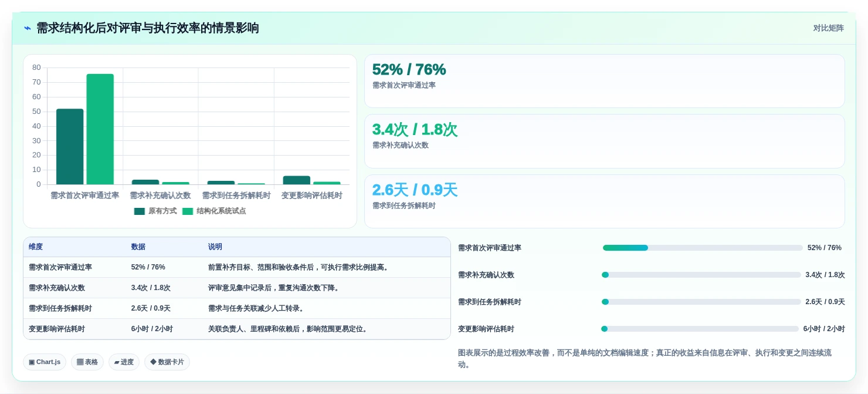Select table cell 3.4次 / 1.8次
The height and width of the screenshot is (394, 868).
coord(151,288)
